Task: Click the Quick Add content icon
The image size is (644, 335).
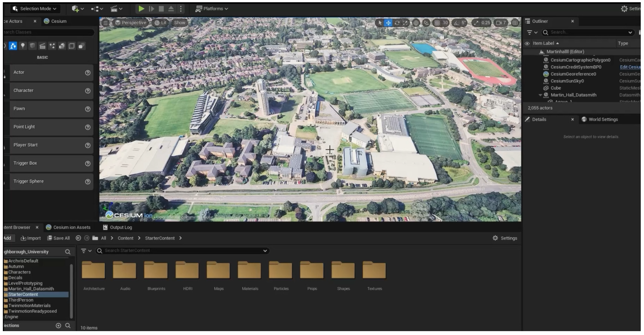Action: [x=78, y=9]
